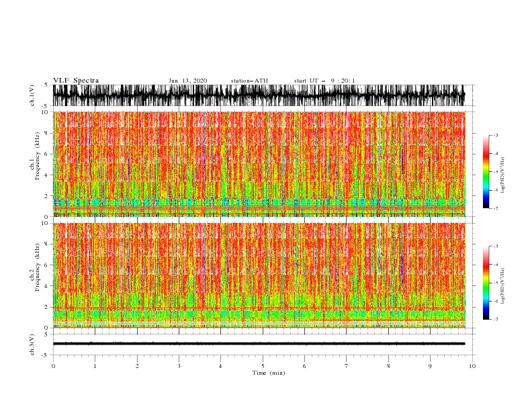Click time axis tick label "2"
Image resolution: width=532 pixels, height=411 pixels.
tap(137, 366)
